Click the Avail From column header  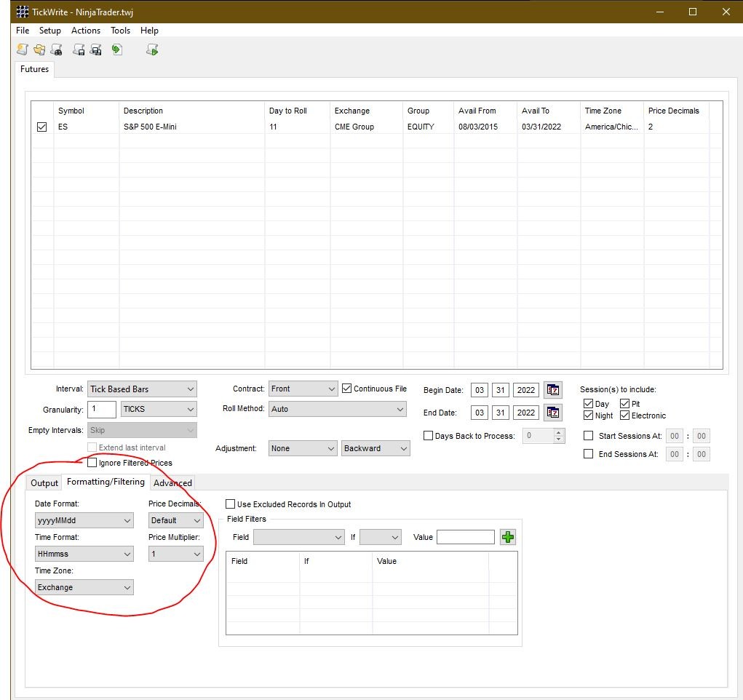click(477, 111)
